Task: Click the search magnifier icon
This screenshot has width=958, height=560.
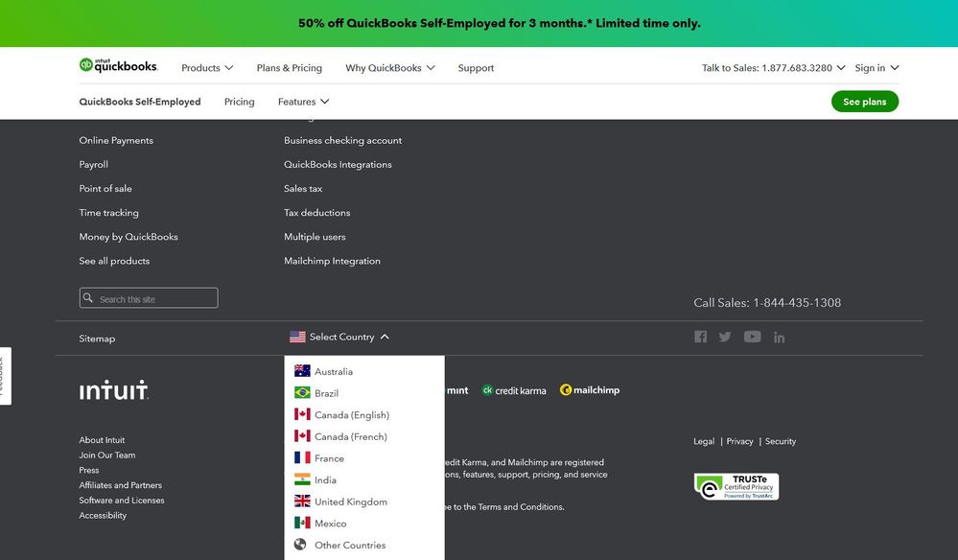Action: point(88,298)
